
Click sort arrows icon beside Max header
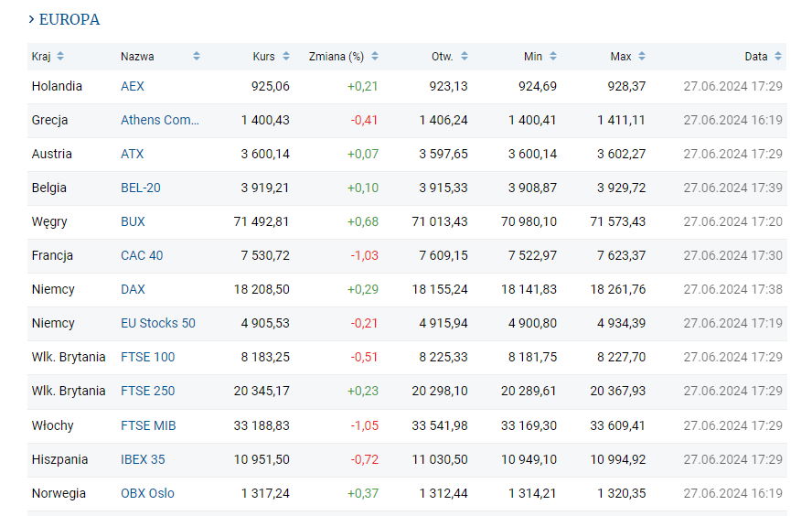[x=642, y=56]
